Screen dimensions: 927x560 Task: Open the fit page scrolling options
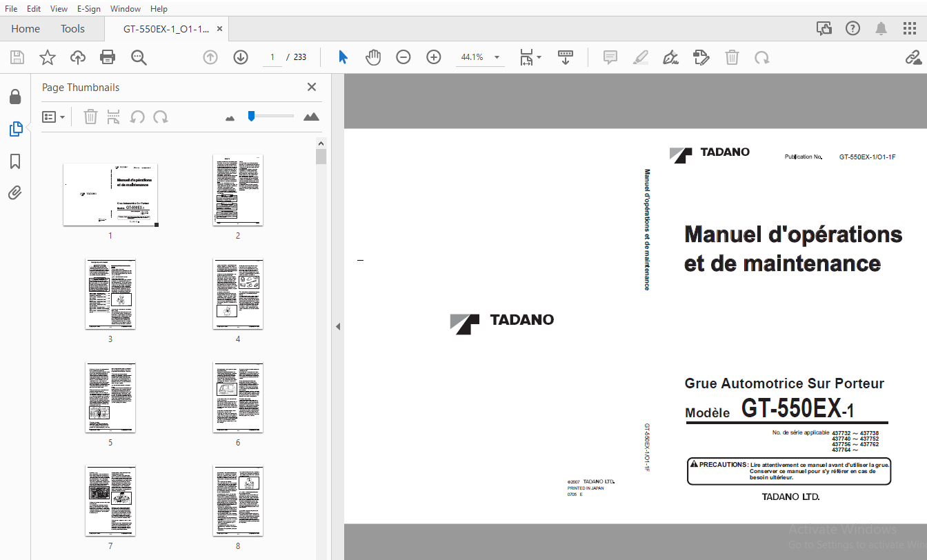tap(530, 57)
